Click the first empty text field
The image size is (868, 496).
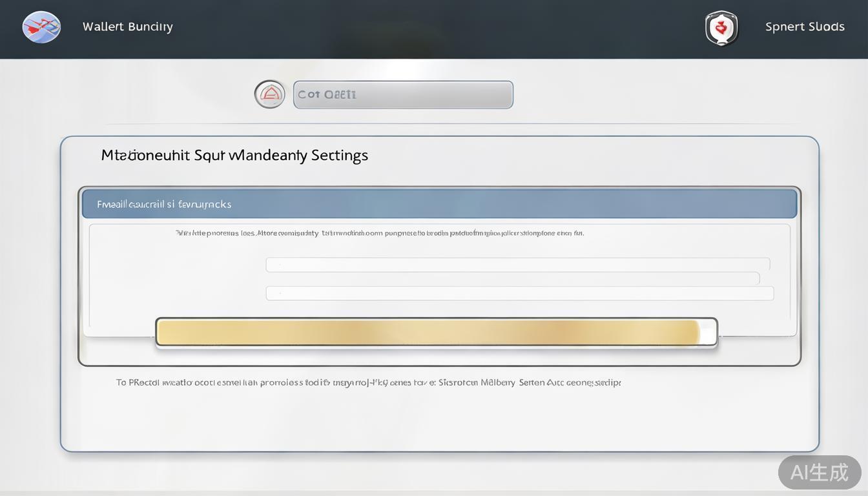pos(517,263)
